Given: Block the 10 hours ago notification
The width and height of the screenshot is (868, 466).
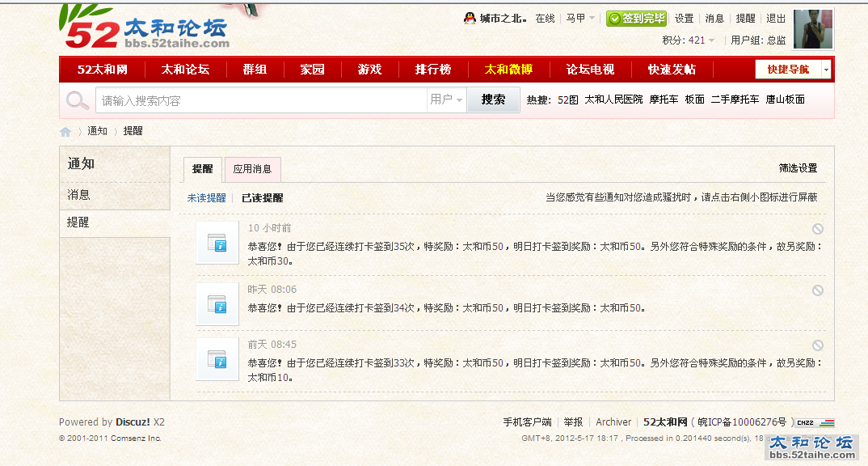Looking at the screenshot, I should 817,229.
